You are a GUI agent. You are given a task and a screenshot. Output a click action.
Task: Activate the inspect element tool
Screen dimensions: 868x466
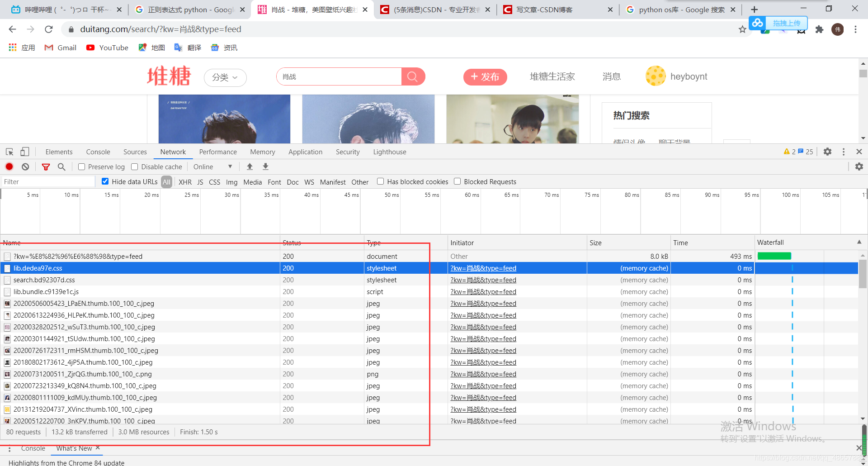point(9,152)
